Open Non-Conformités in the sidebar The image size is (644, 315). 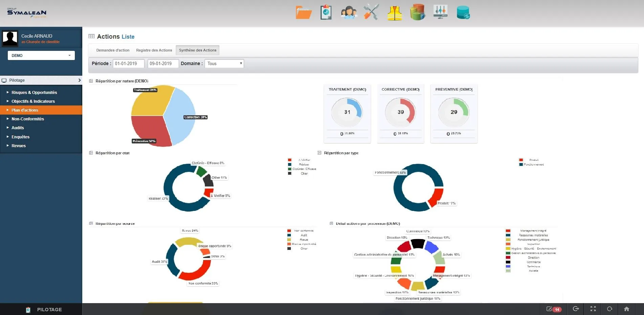[28, 119]
